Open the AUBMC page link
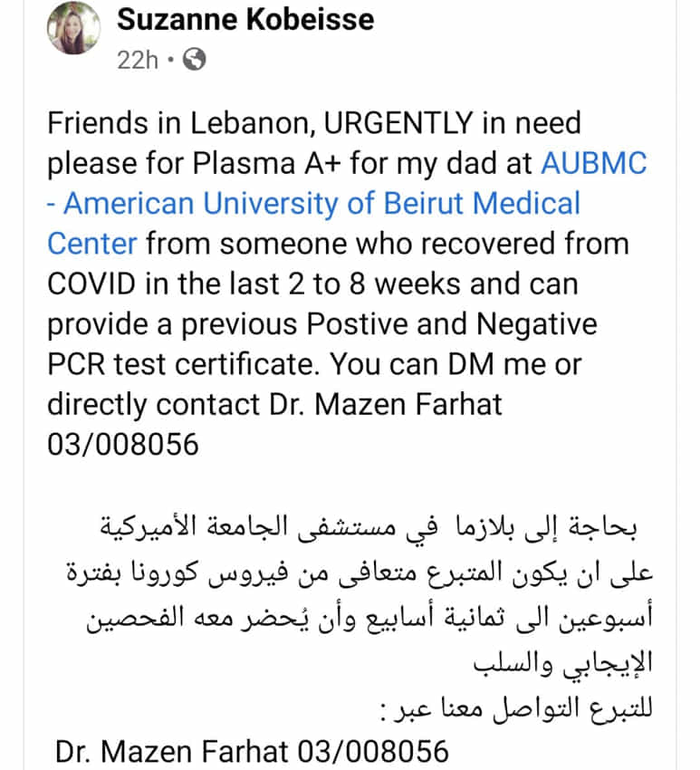This screenshot has height=770, width=700. coord(594,163)
